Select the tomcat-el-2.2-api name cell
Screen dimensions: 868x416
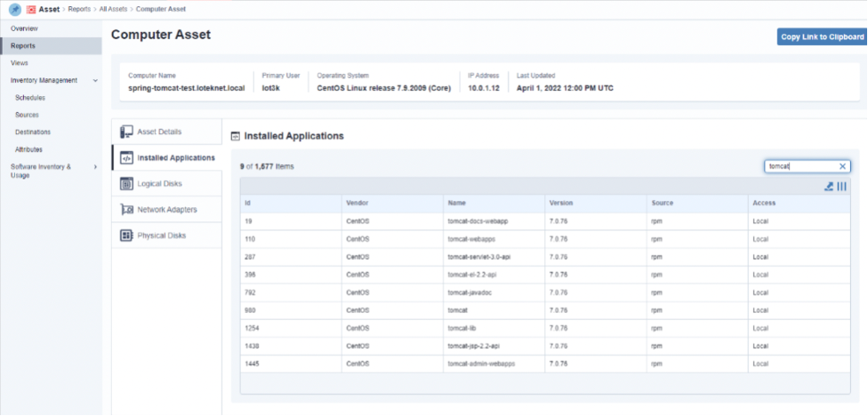point(494,275)
